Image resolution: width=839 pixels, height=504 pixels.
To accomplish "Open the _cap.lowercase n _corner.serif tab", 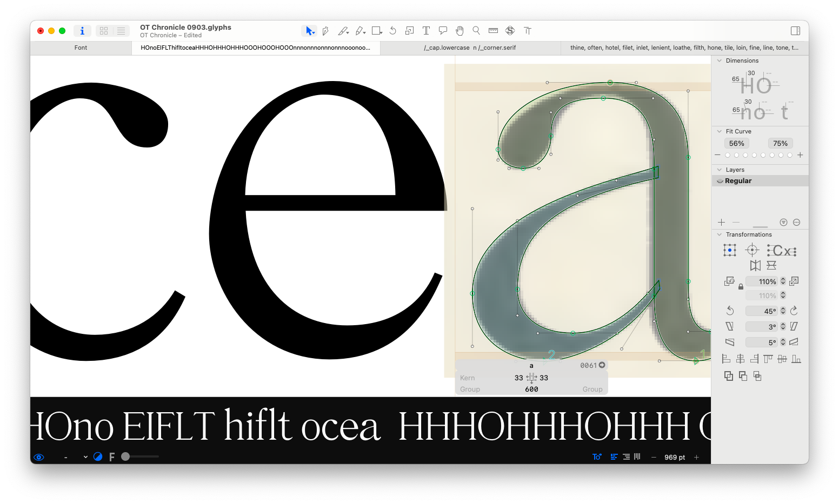I will coord(470,48).
